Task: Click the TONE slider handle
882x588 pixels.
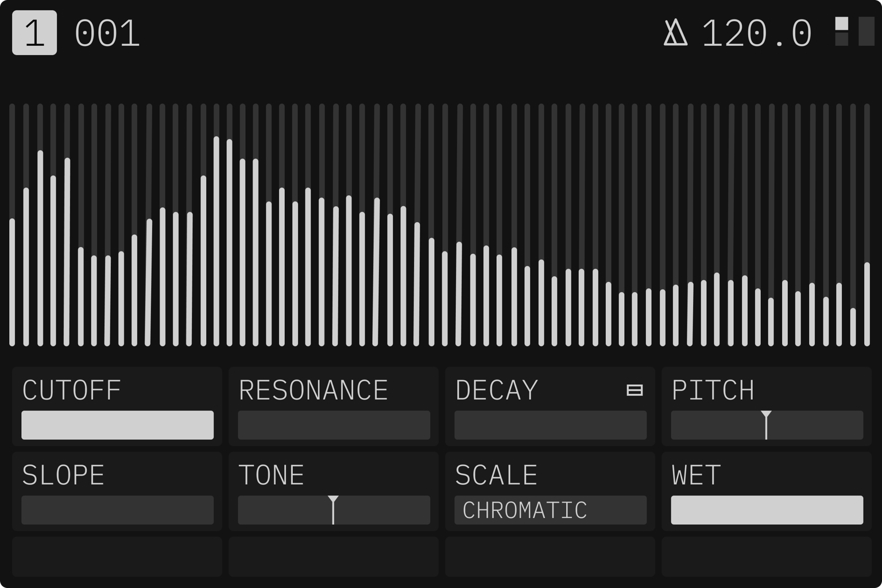Action: pos(333,510)
